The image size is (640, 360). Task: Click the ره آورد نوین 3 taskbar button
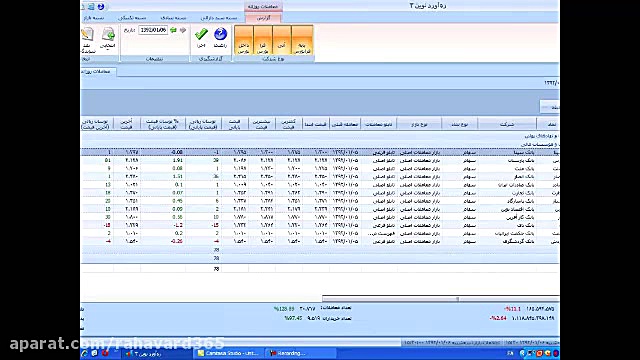click(x=157, y=353)
